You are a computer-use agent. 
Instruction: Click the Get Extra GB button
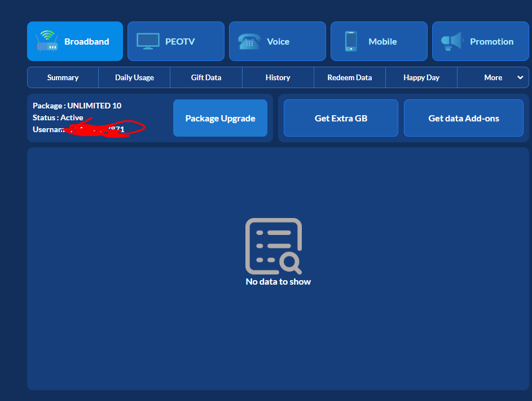point(341,118)
